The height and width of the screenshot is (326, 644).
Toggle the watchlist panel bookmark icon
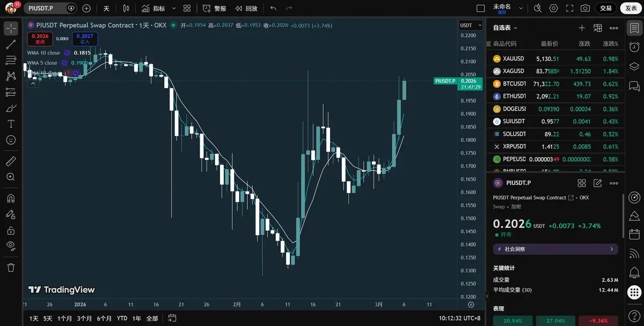pyautogui.click(x=634, y=28)
